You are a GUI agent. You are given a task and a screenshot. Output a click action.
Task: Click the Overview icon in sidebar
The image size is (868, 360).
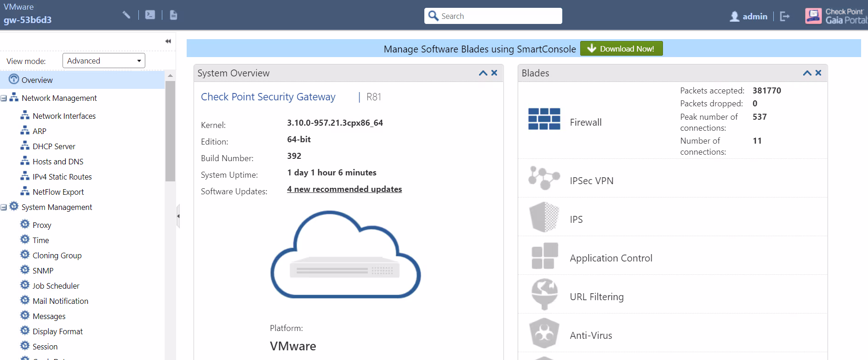coord(14,79)
